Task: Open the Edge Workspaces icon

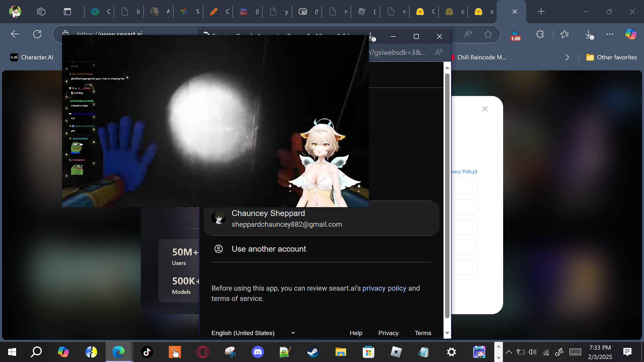Action: [41, 12]
